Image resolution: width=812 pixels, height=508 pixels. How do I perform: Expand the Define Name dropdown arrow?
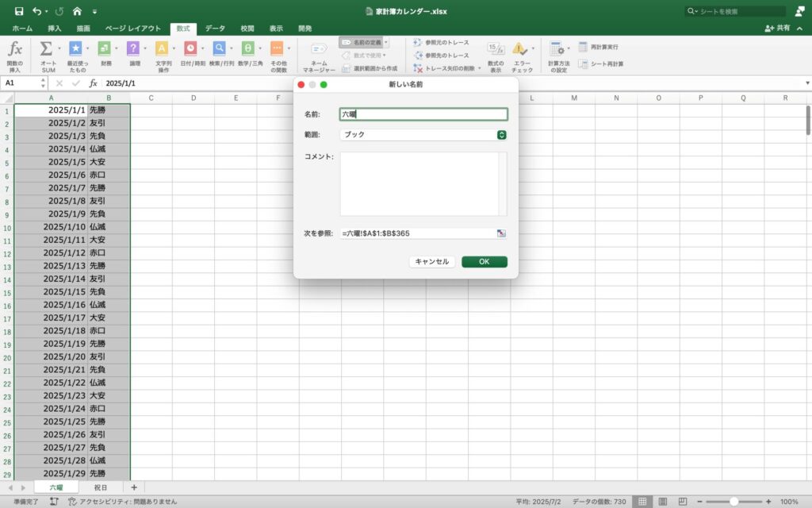386,42
